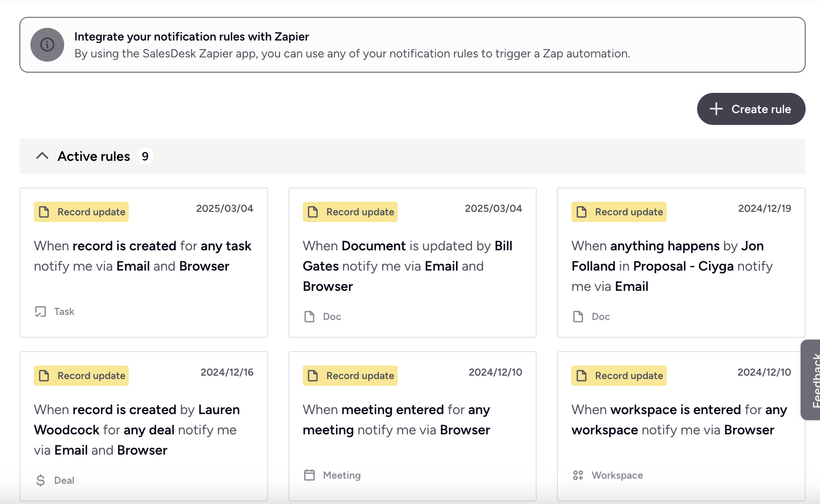This screenshot has width=820, height=504.
Task: Click the Workspace grid icon
Action: coord(578,475)
